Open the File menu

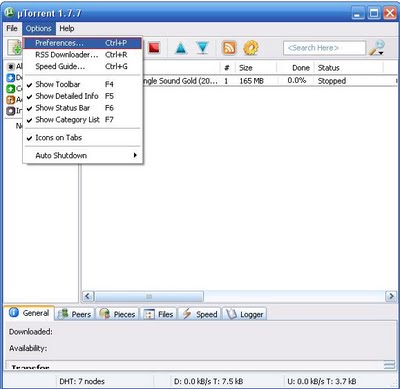tap(12, 29)
